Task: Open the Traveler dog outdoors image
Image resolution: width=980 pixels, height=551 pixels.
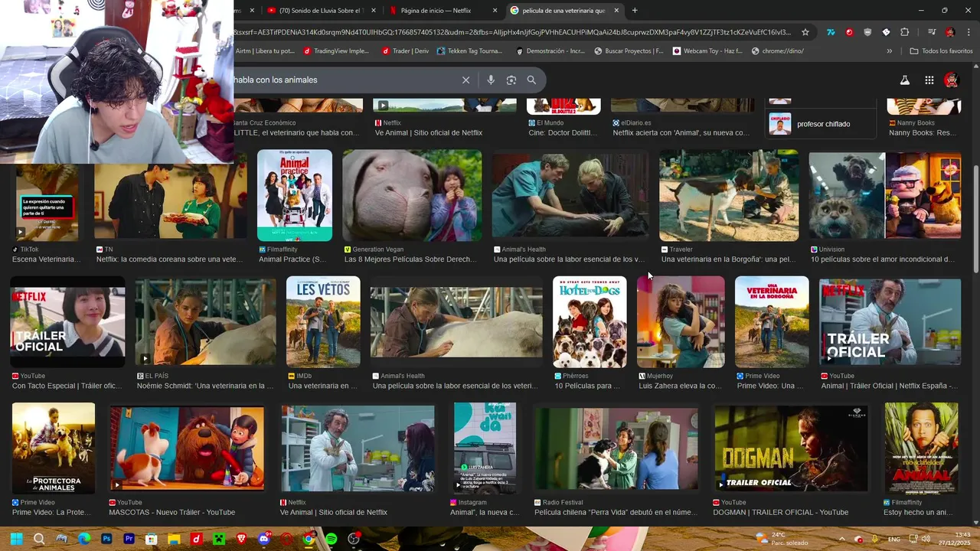Action: [x=729, y=195]
